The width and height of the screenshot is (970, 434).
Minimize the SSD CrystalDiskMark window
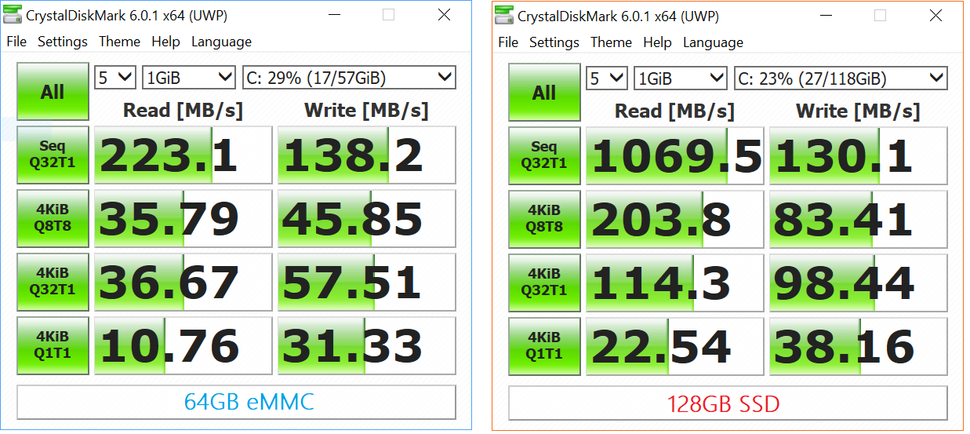coord(825,16)
